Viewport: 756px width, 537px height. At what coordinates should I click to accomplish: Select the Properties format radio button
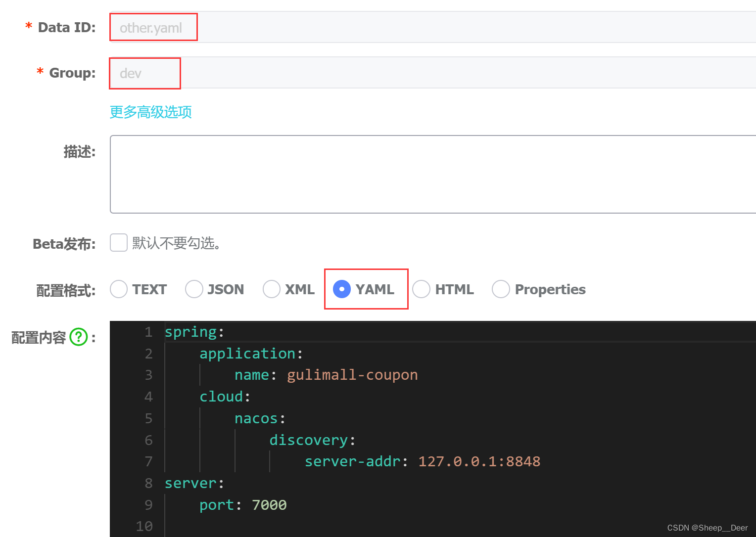tap(501, 289)
